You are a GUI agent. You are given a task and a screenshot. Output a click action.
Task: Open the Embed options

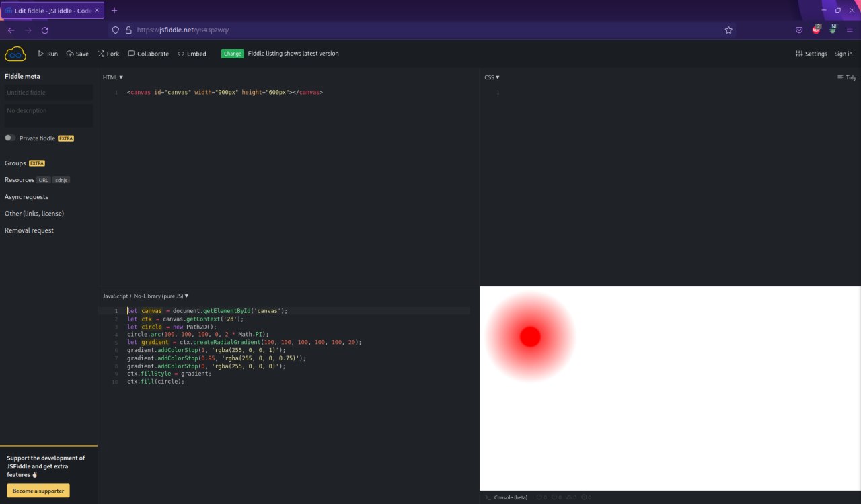(192, 53)
